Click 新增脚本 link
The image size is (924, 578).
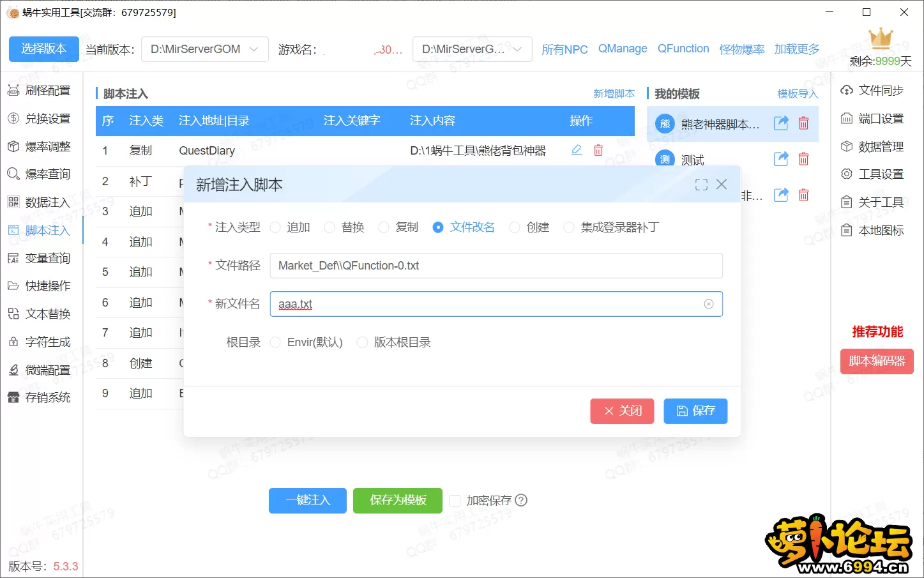click(x=614, y=94)
